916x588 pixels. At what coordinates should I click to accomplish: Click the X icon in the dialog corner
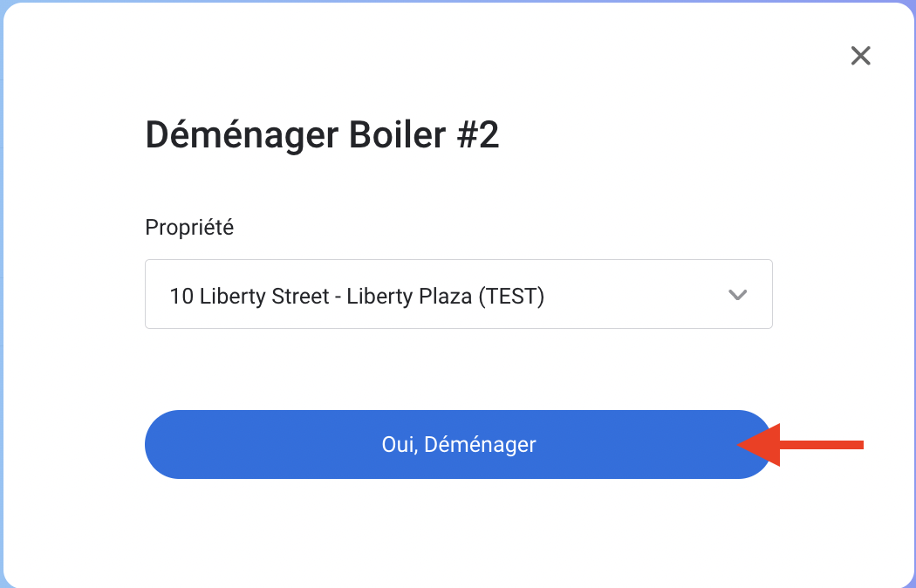(x=861, y=57)
